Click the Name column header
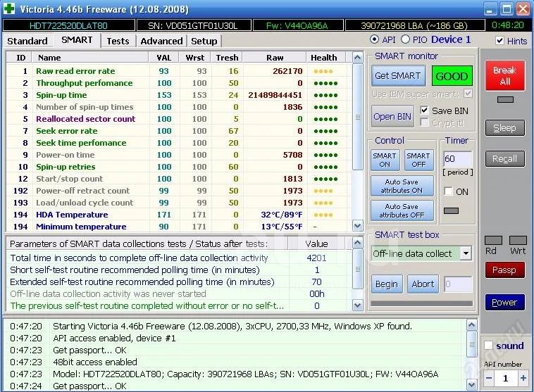The image size is (534, 392). tap(90, 58)
